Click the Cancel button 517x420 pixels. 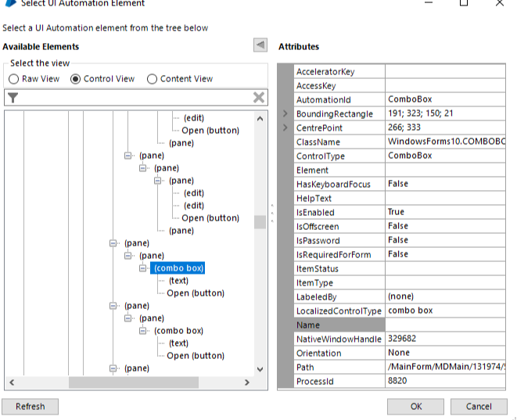pyautogui.click(x=479, y=407)
